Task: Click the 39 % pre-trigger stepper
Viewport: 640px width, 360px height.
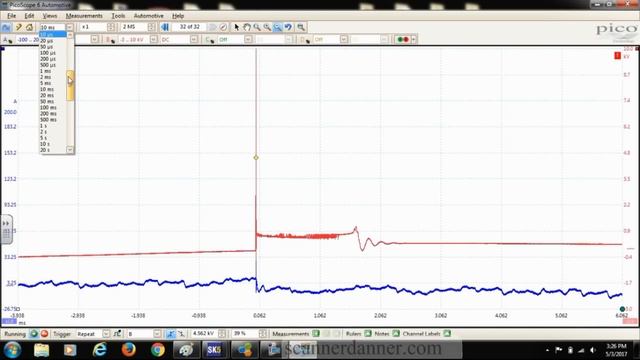Action: coord(262,334)
